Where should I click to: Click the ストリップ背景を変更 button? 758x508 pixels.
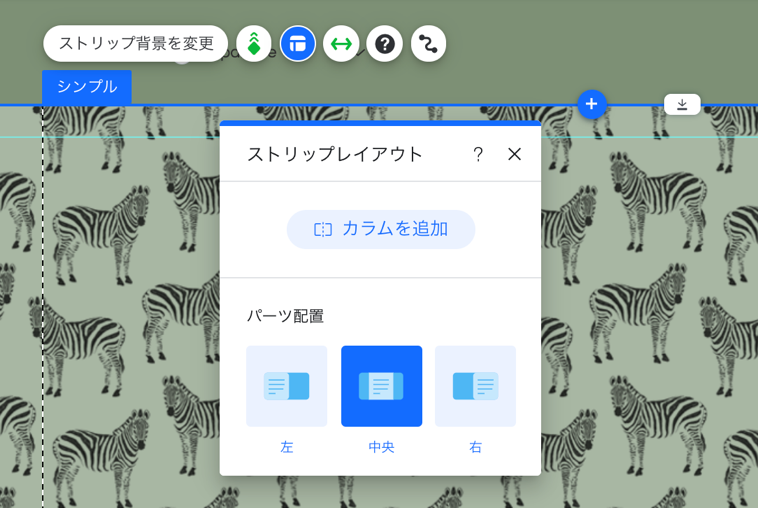pos(135,44)
